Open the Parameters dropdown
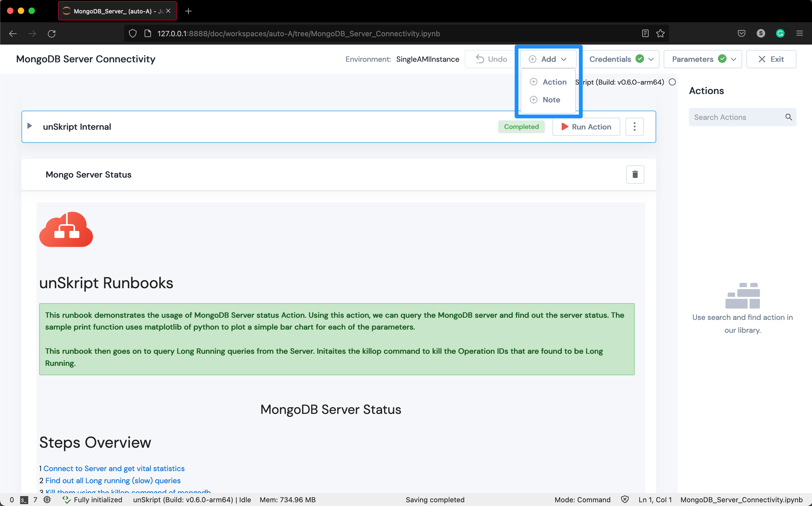 pyautogui.click(x=703, y=59)
